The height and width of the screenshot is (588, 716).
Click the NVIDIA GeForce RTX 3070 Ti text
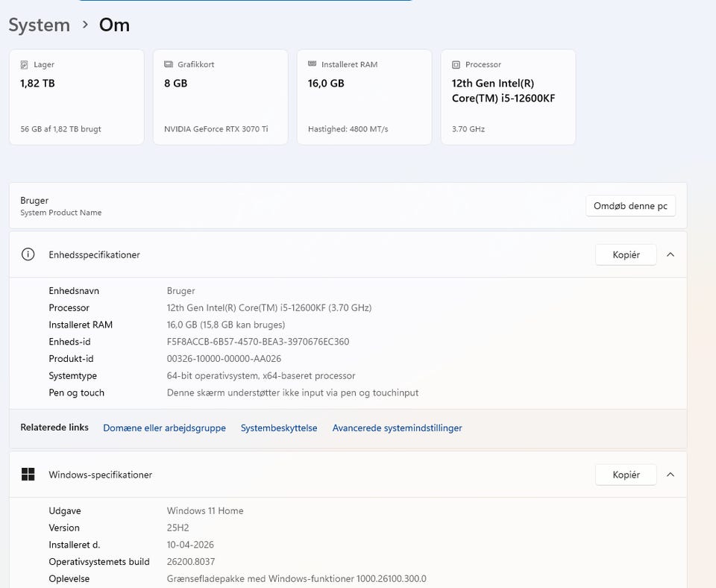pos(216,129)
